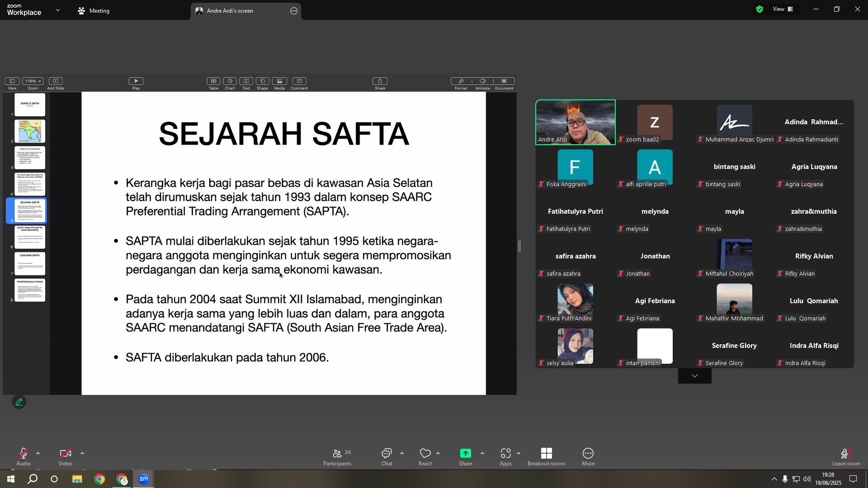The width and height of the screenshot is (868, 488).
Task: Open Google Chrome from taskbar
Action: pos(99,479)
